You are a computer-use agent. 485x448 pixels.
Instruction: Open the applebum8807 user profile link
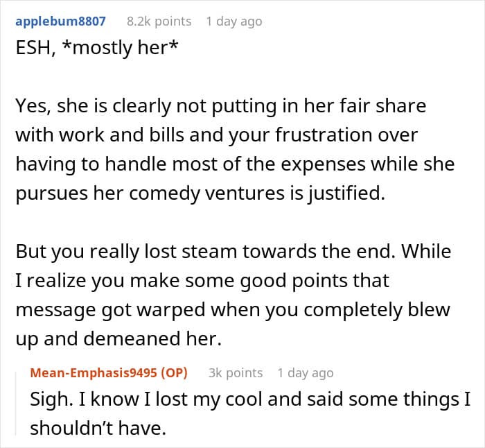[x=61, y=21]
